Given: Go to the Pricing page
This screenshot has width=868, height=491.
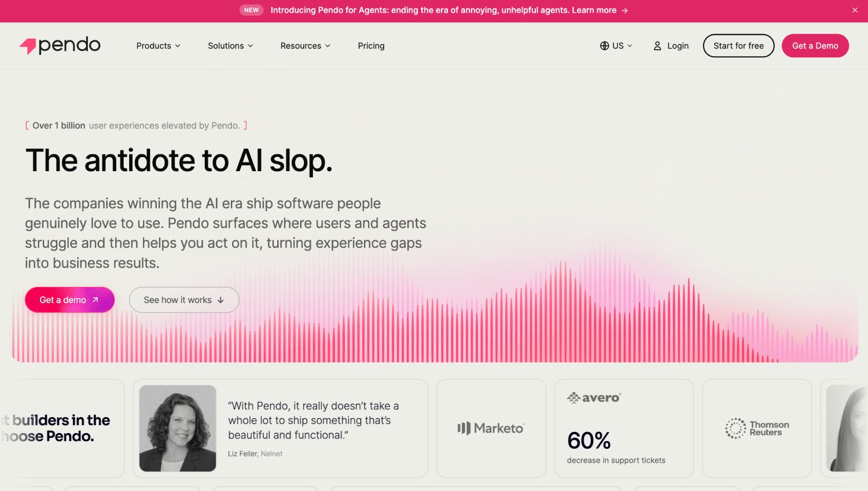Looking at the screenshot, I should (x=371, y=46).
